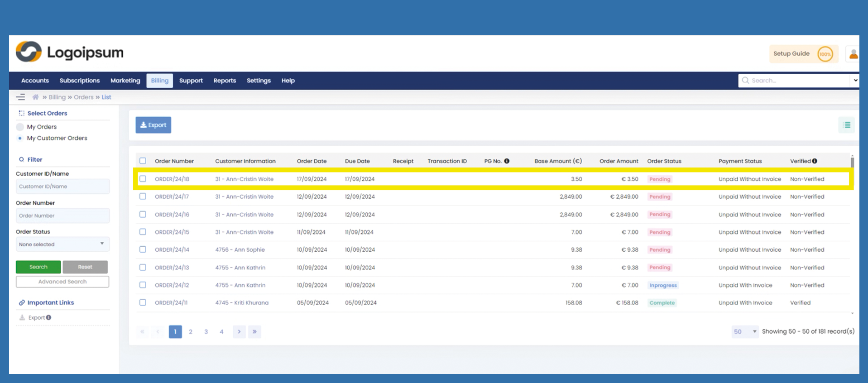The height and width of the screenshot is (383, 868).
Task: Click the blue Export button
Action: (x=153, y=125)
